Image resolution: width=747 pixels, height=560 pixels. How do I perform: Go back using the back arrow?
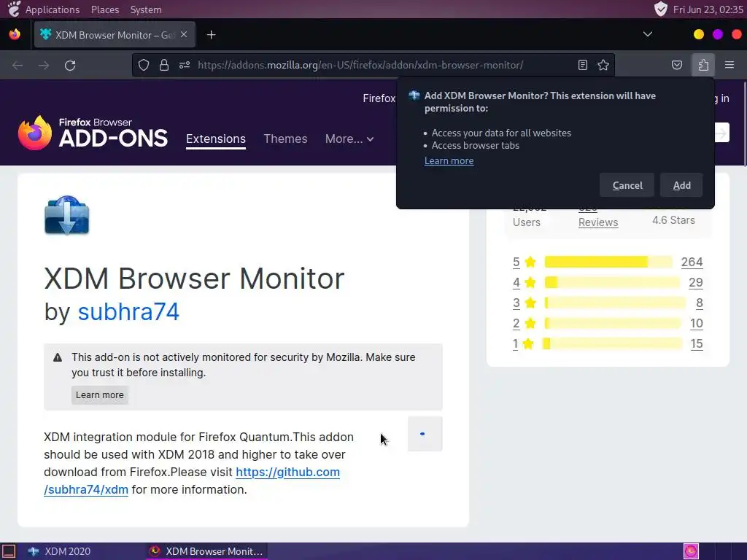pos(18,65)
